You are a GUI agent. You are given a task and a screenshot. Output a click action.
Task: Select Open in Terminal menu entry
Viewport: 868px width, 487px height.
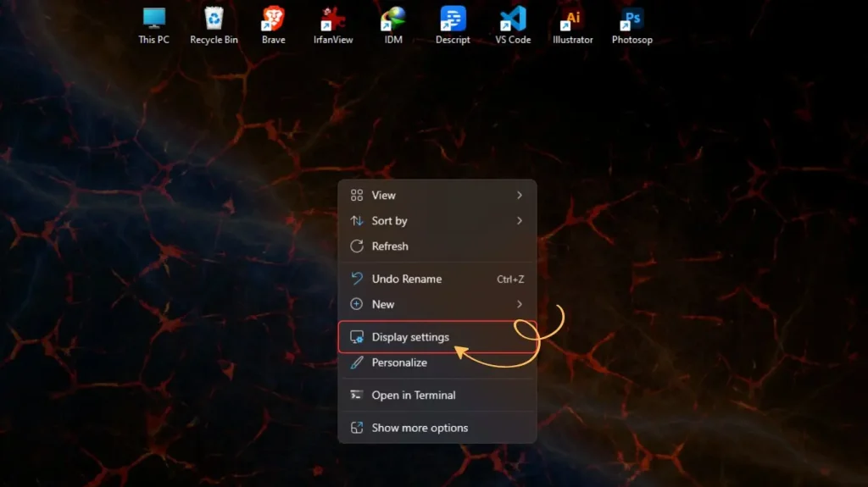click(414, 396)
